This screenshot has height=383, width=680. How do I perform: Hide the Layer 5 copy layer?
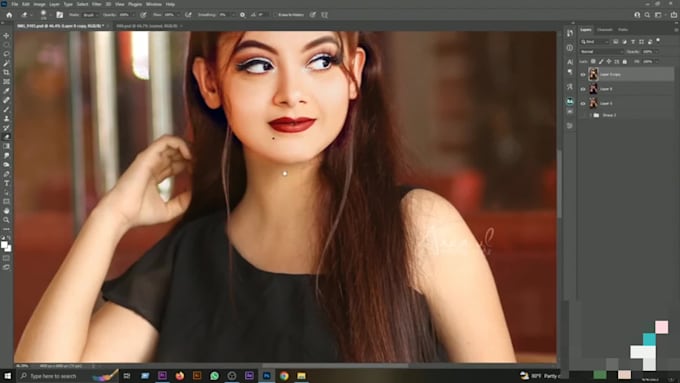pyautogui.click(x=583, y=75)
